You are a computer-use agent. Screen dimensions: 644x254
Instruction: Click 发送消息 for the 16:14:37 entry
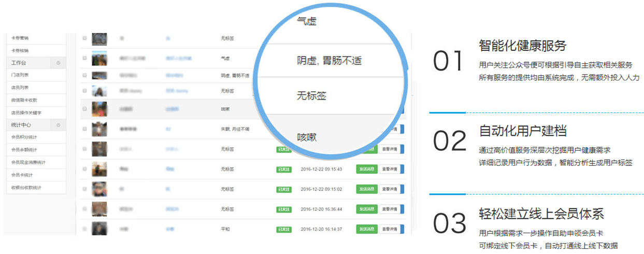click(367, 229)
